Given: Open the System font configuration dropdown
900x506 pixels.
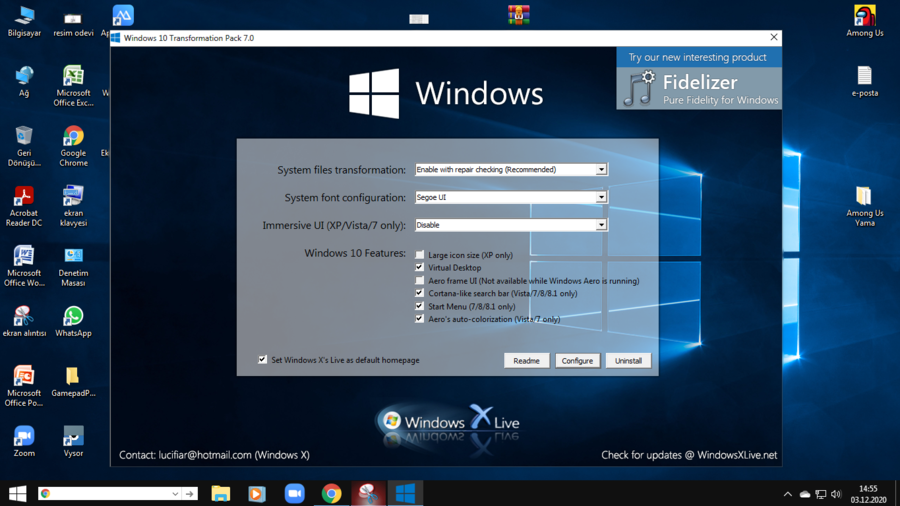Looking at the screenshot, I should click(x=601, y=198).
